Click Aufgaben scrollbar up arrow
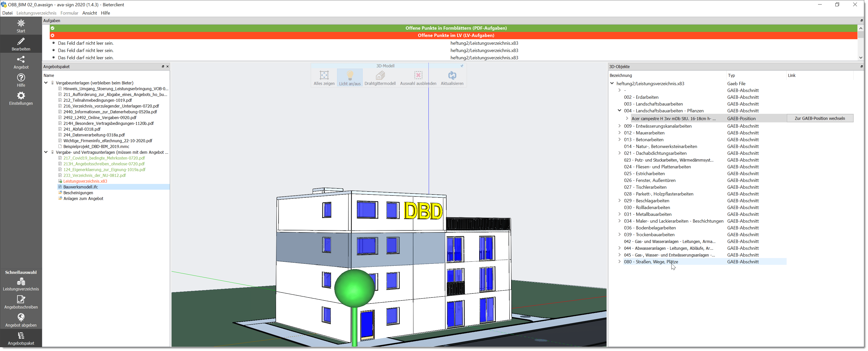Viewport: 868px width, 351px height. tap(860, 28)
